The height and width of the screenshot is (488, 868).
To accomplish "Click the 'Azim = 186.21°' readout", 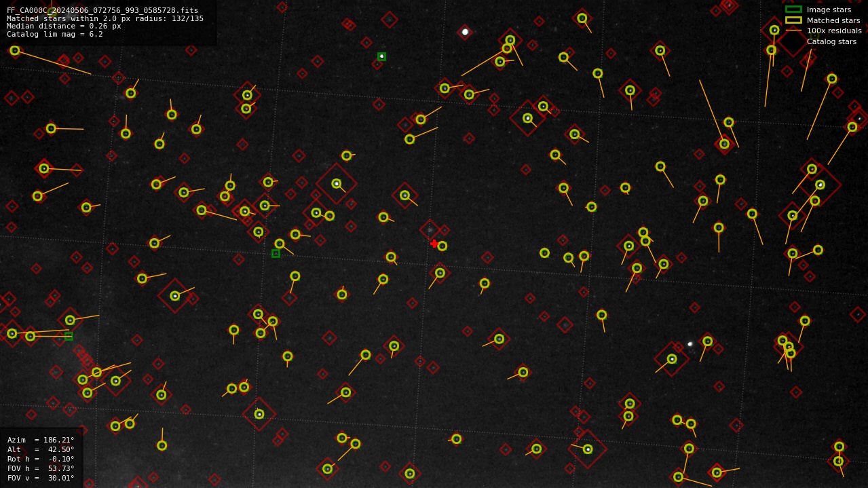I will pos(41,440).
